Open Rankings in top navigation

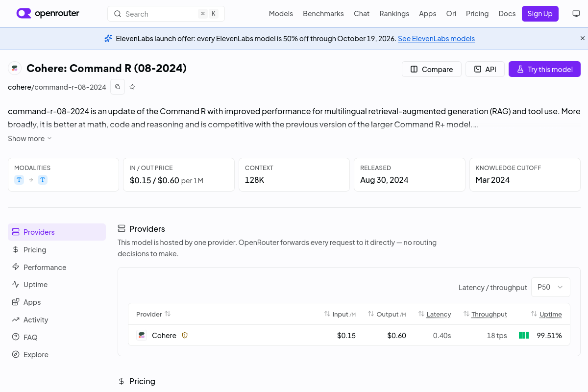click(x=394, y=14)
